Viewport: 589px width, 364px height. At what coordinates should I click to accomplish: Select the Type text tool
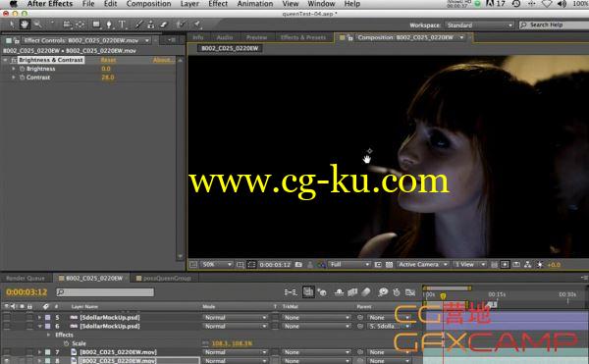122,25
